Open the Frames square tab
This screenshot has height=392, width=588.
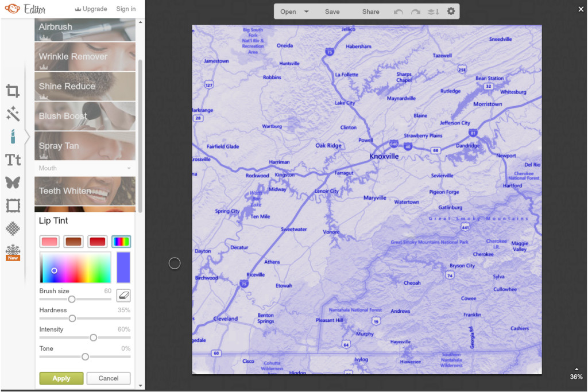tap(13, 205)
